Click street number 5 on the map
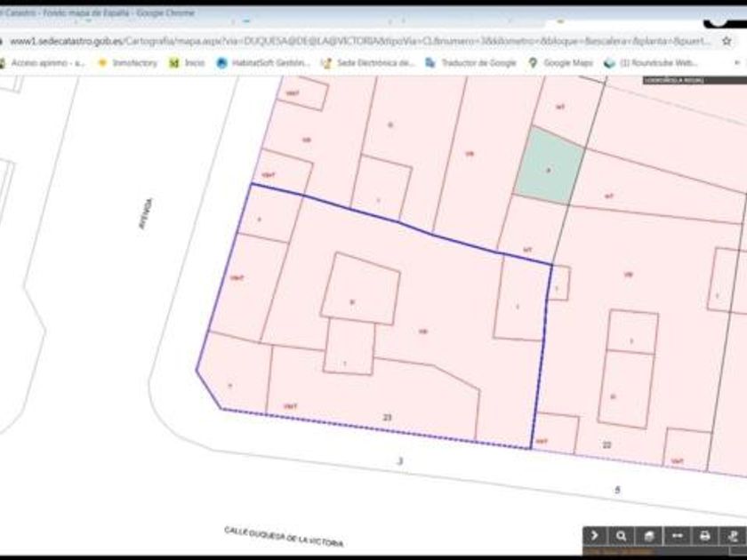 click(x=617, y=490)
